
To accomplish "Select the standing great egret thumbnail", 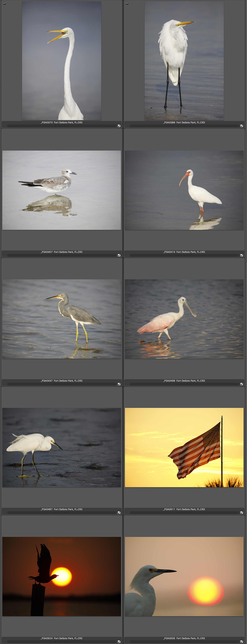I will point(184,61).
